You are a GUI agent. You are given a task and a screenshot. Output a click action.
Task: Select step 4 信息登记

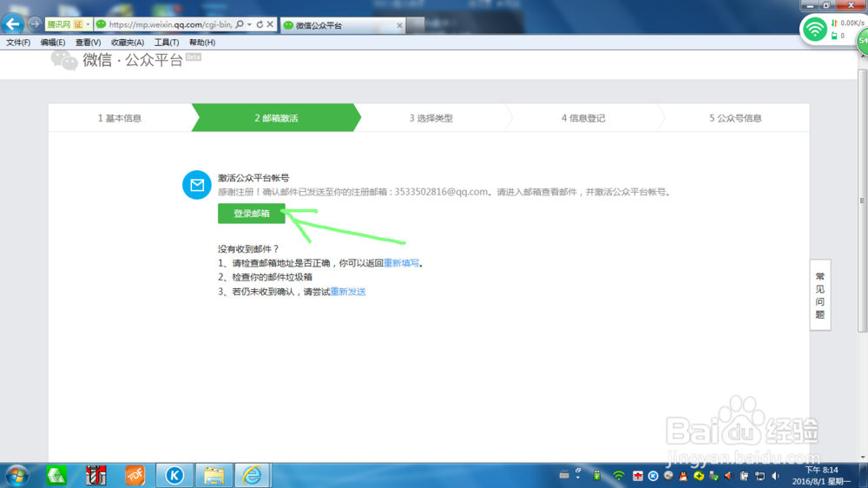pyautogui.click(x=583, y=118)
